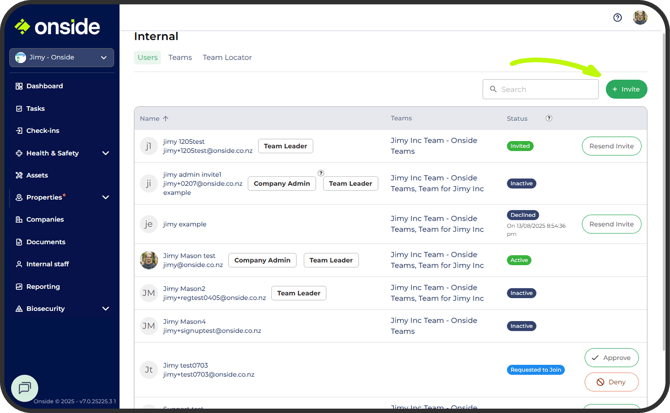Open the chat support bubble
This screenshot has height=413, width=670.
(x=25, y=388)
